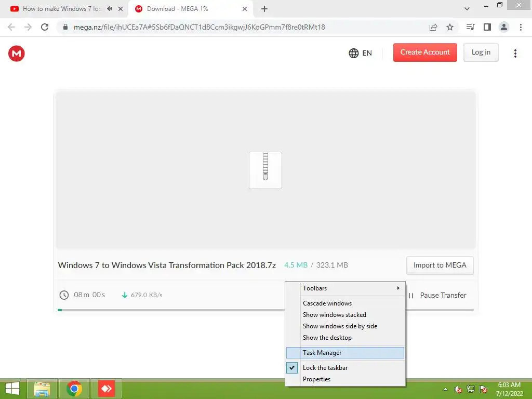Image resolution: width=532 pixels, height=399 pixels.
Task: Open Chrome media controls icon
Action: 470,27
